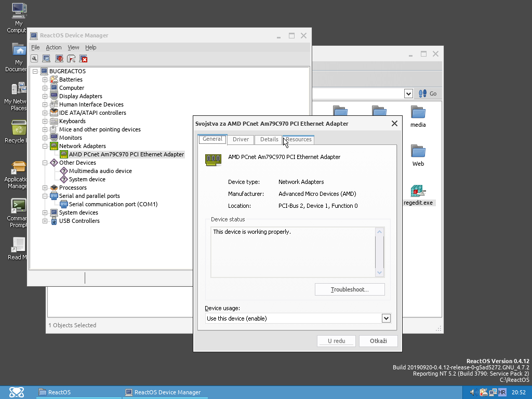Collapse the BUGREACTOS root node
532x399 pixels.
(x=35, y=71)
